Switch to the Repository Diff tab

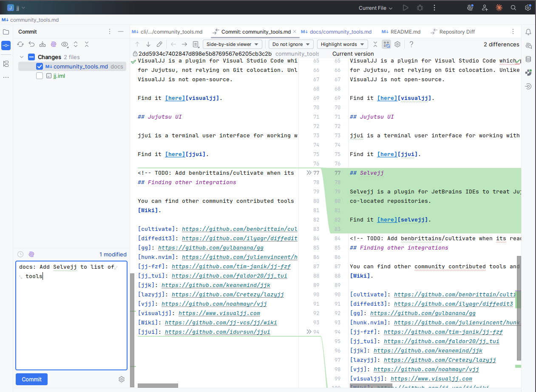(453, 31)
